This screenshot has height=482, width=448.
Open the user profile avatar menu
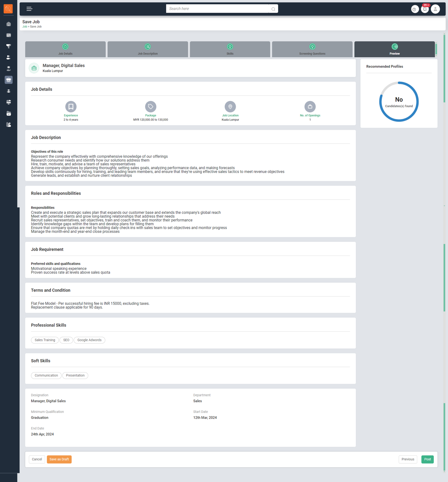435,9
